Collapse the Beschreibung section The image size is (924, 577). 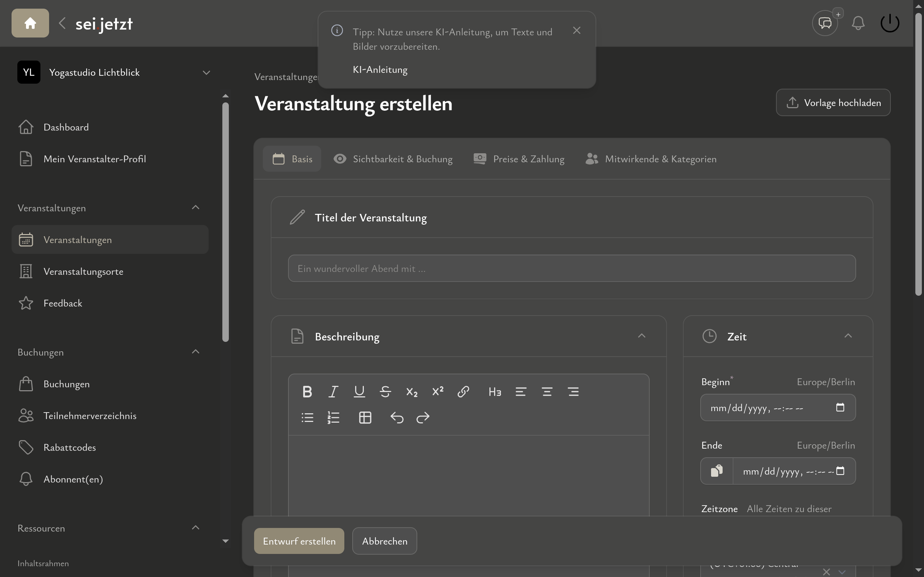pos(642,335)
